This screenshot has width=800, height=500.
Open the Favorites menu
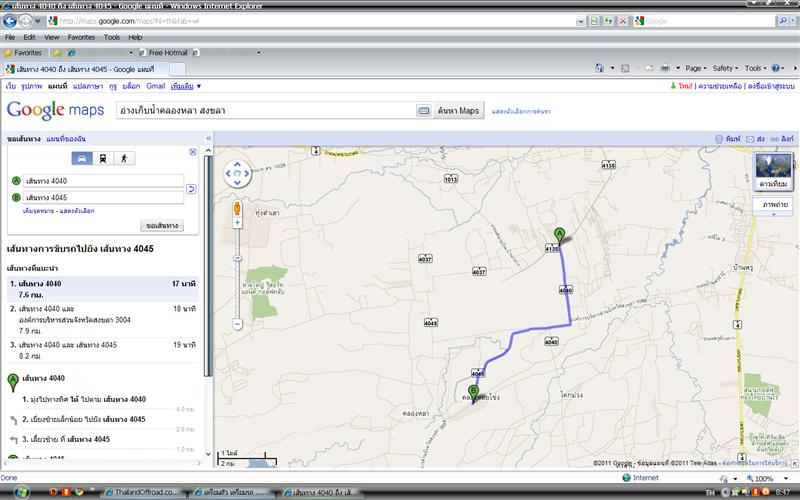(81, 37)
